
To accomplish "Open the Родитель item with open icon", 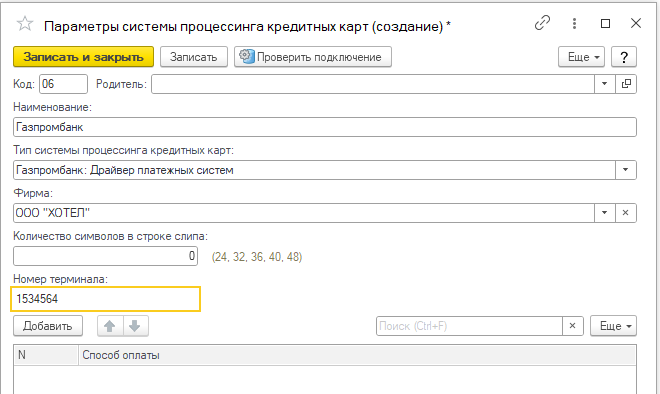I will pyautogui.click(x=626, y=84).
